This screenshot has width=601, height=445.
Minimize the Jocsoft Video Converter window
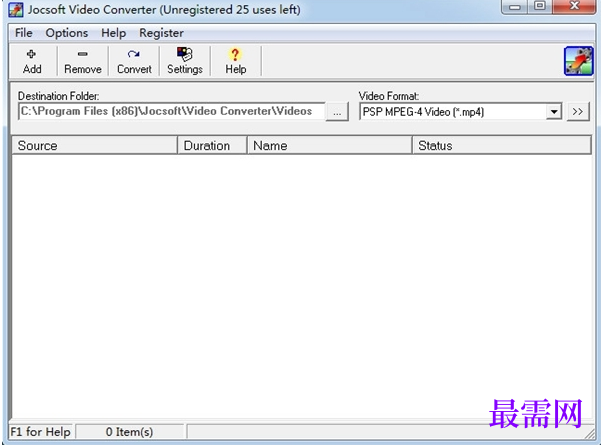(514, 7)
